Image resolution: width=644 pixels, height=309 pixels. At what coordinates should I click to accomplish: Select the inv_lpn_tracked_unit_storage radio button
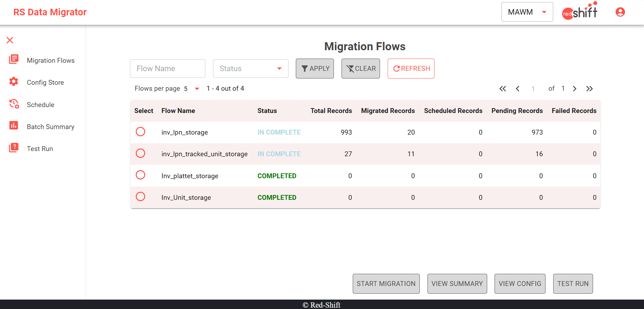[140, 153]
